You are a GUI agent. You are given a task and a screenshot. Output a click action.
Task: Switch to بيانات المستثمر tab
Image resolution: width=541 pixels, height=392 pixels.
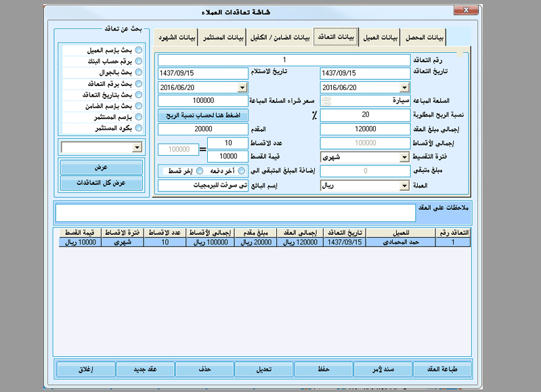pyautogui.click(x=223, y=37)
